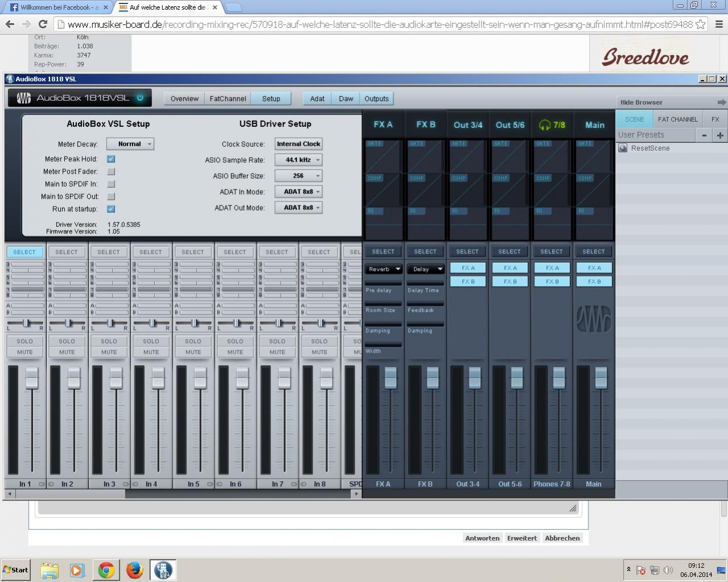Mute the In 3 channel
Image resolution: width=728 pixels, height=582 pixels.
(109, 352)
